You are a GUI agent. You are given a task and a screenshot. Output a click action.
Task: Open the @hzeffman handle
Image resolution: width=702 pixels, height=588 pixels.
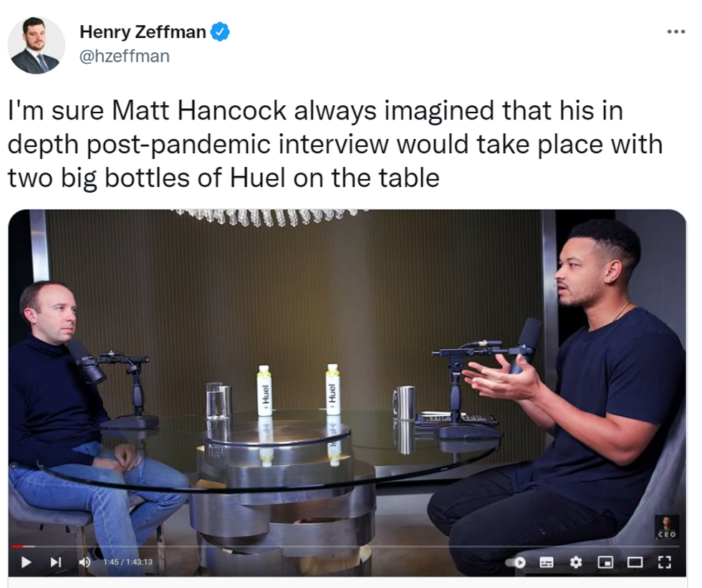125,57
